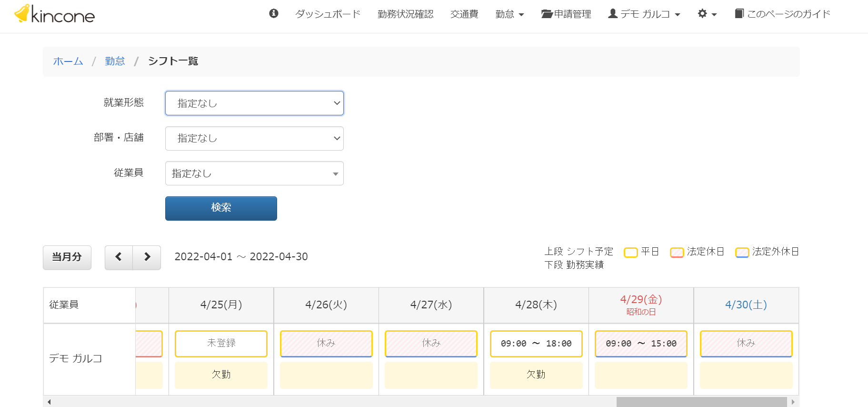
Task: Open the 従業員 select box
Action: point(254,173)
